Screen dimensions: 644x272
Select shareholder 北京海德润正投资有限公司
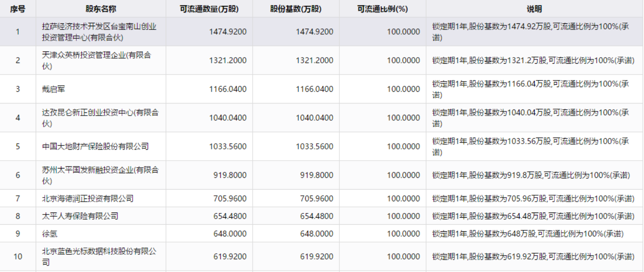[x=88, y=198]
